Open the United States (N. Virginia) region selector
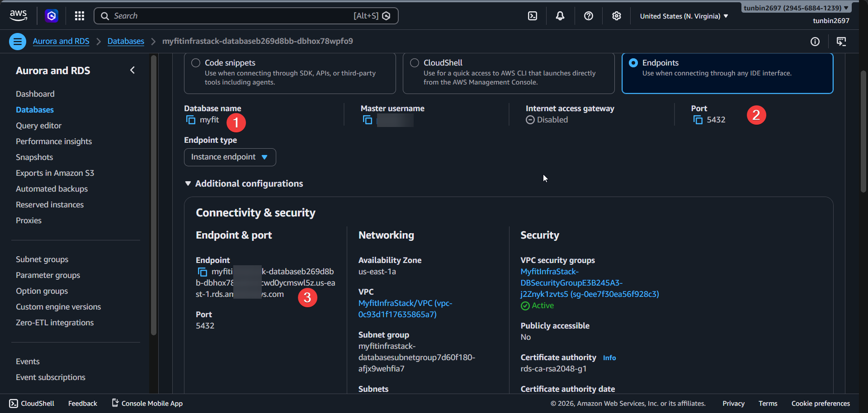This screenshot has width=868, height=413. click(x=683, y=15)
